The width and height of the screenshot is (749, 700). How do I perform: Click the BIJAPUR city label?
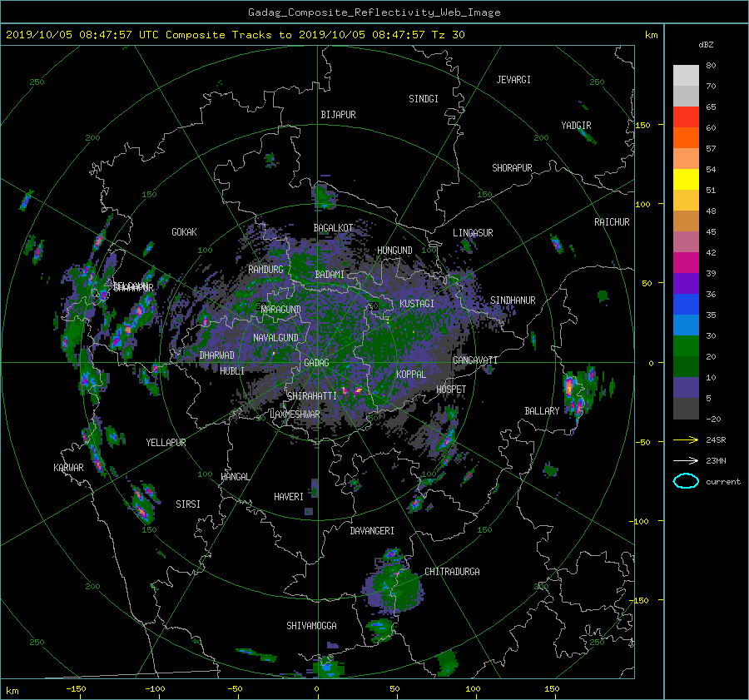point(338,115)
